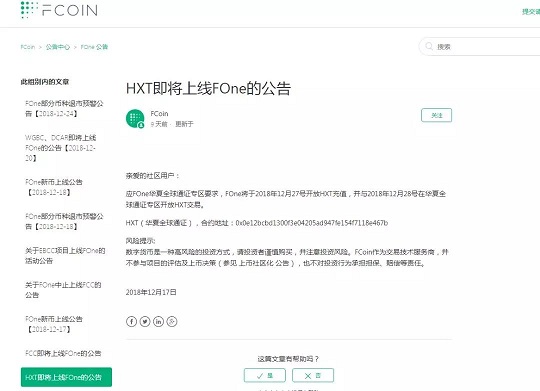Open the FCoin breadcrumb link
This screenshot has height=391, width=540.
(28, 47)
